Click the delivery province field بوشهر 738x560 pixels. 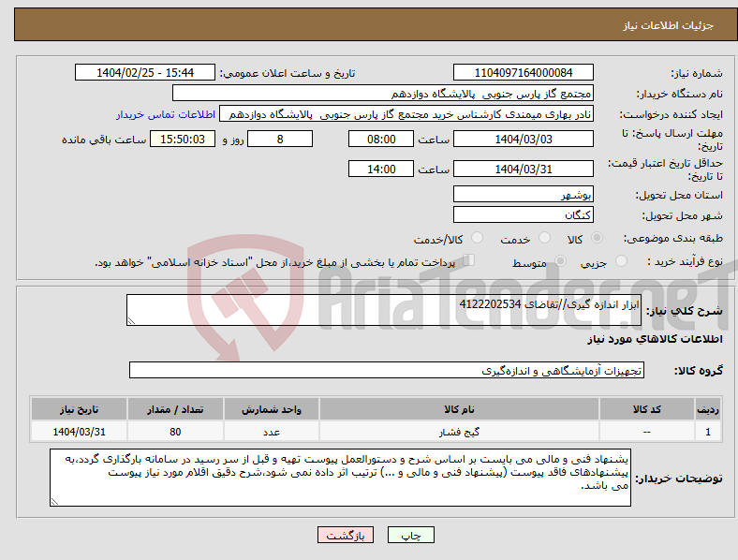[x=523, y=194]
